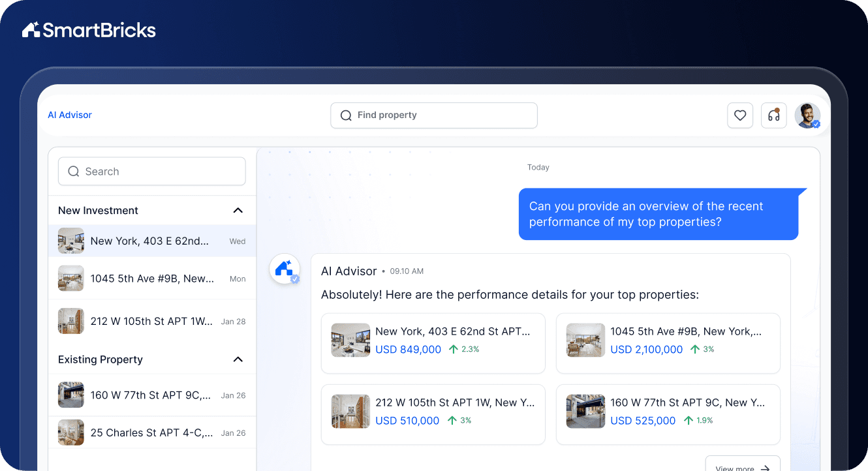868x471 pixels.
Task: Click the AI Advisor bot avatar icon
Action: [x=285, y=268]
